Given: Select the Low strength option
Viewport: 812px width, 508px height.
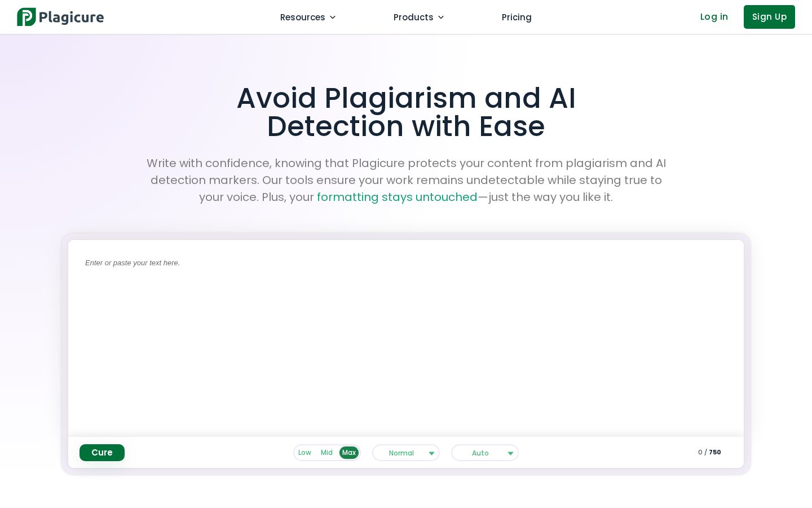Looking at the screenshot, I should (x=304, y=453).
